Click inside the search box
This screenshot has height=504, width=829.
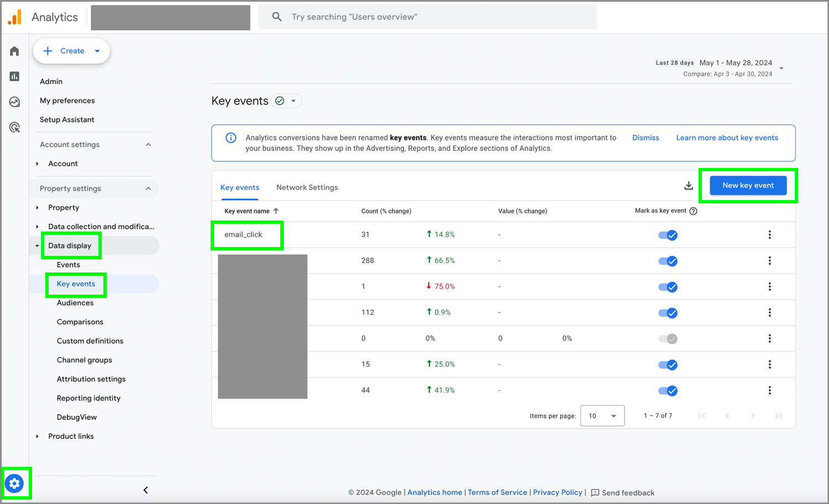point(427,17)
